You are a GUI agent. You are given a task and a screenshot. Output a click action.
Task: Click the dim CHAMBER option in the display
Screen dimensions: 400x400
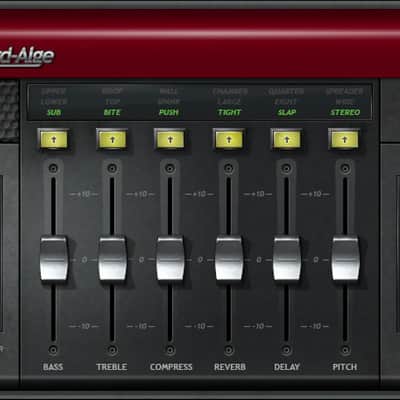point(230,91)
